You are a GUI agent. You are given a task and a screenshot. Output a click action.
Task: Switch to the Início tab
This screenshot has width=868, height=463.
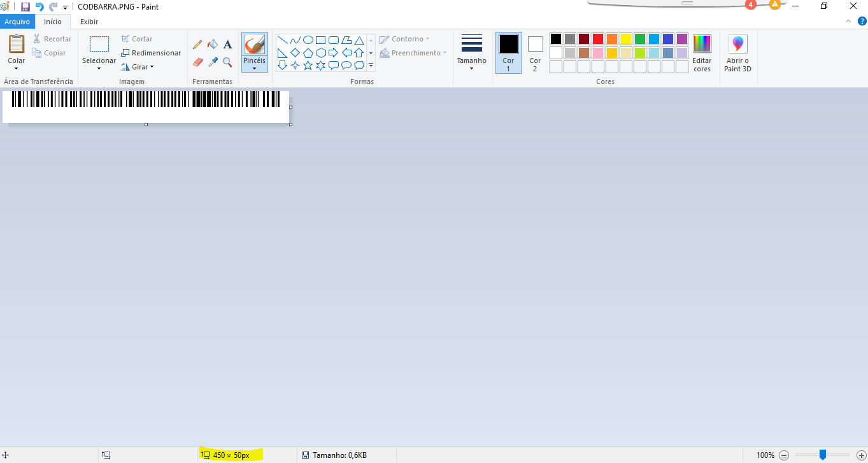[x=53, y=22]
